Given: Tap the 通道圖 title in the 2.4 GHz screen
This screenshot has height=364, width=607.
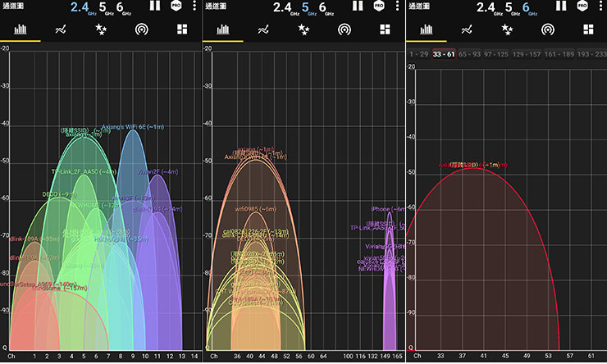Looking at the screenshot, I should (13, 6).
